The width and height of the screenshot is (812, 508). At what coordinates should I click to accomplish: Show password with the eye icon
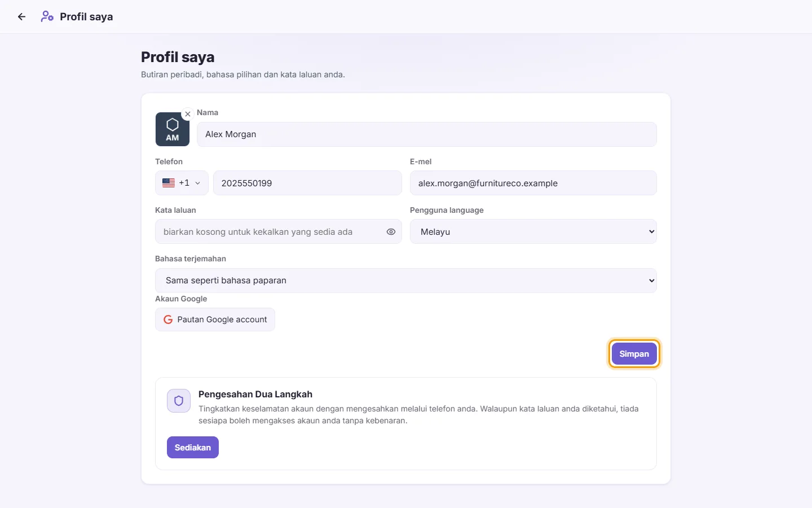coord(391,232)
